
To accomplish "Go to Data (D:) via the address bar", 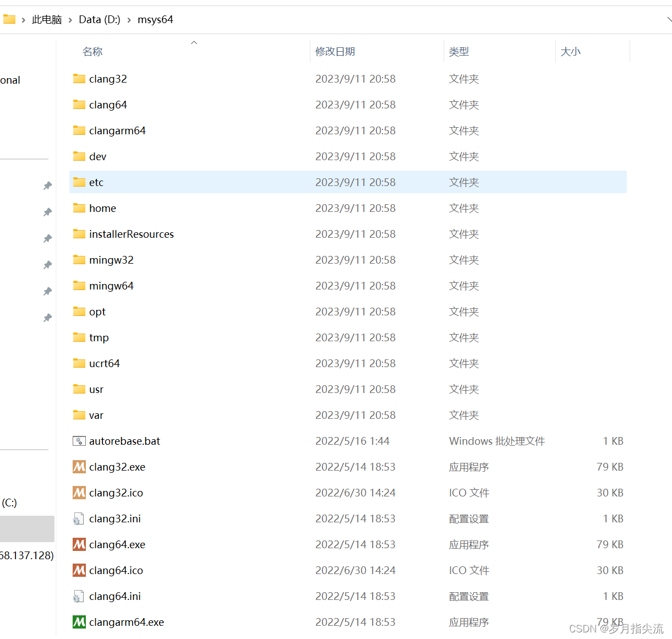I will [99, 19].
